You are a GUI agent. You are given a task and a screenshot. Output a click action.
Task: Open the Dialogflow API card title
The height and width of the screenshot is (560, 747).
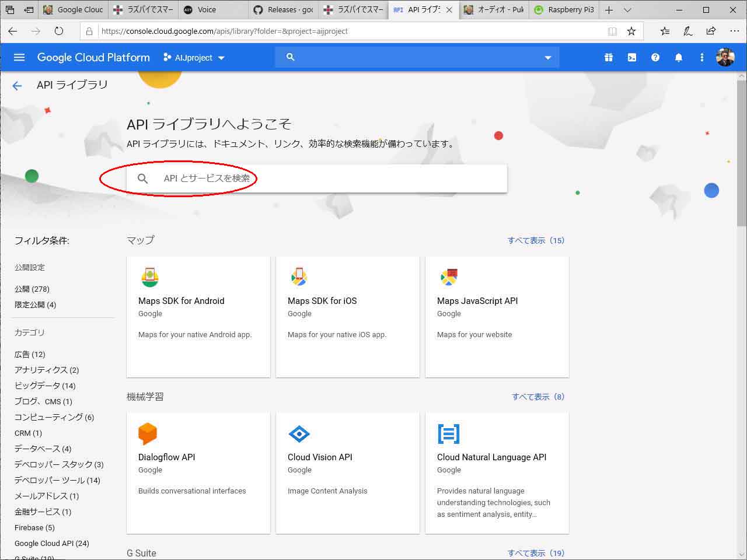click(x=166, y=457)
